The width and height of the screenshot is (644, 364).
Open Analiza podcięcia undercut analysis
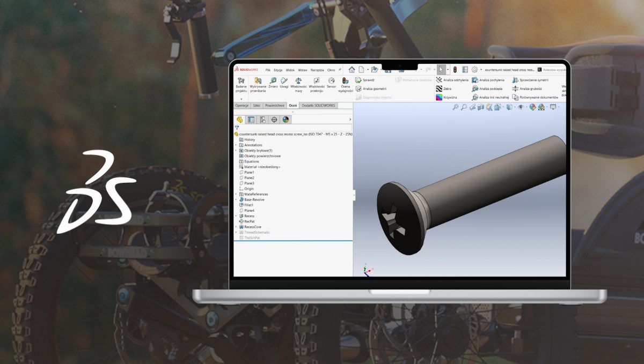coord(487,88)
